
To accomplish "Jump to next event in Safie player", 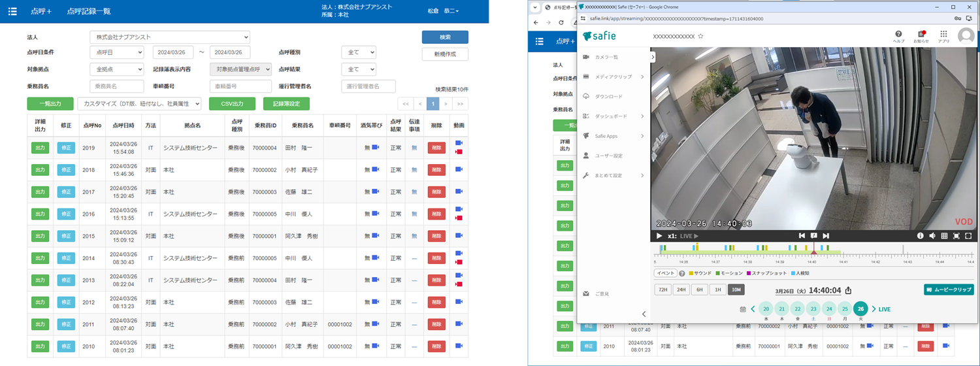I will click(826, 236).
